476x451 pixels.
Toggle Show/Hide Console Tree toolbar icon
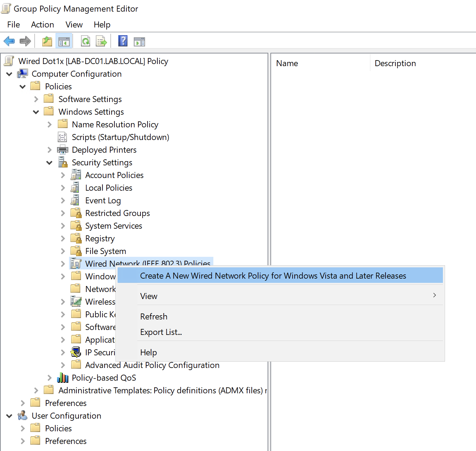click(x=64, y=42)
